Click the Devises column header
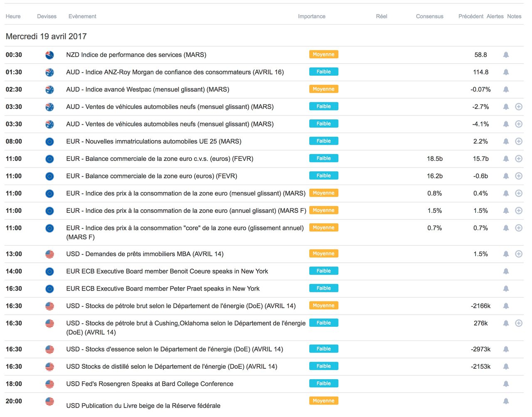 pos(47,17)
